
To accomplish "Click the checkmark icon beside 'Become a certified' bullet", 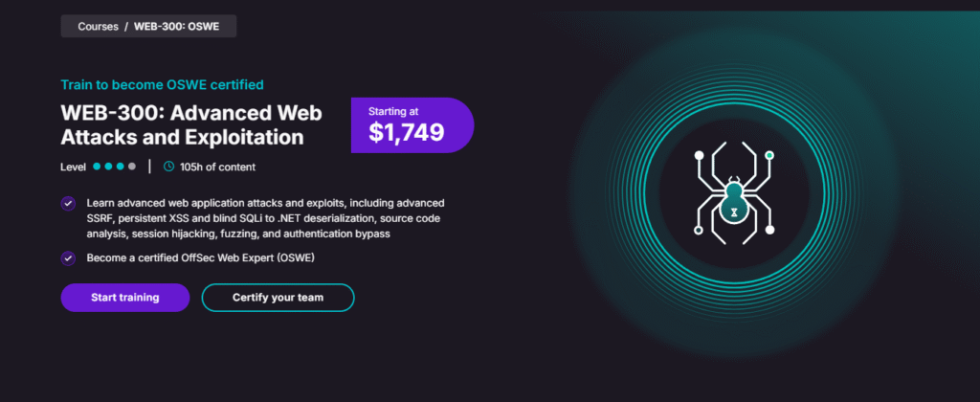I will (68, 257).
